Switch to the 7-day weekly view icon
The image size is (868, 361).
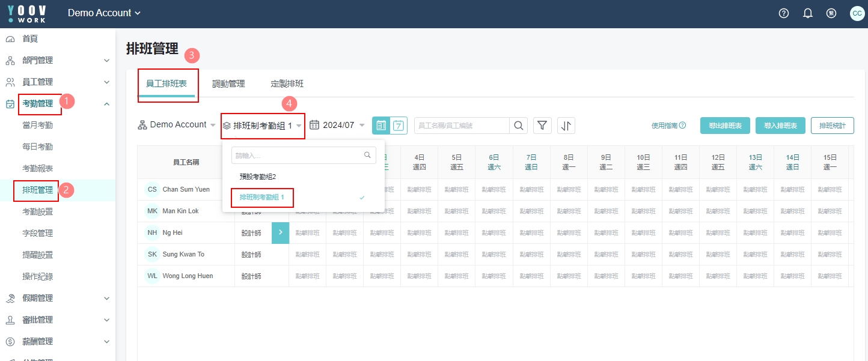[x=399, y=125]
